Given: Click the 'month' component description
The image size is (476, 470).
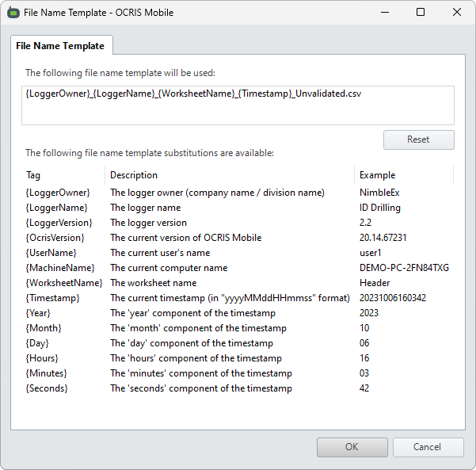Looking at the screenshot, I should [x=198, y=328].
